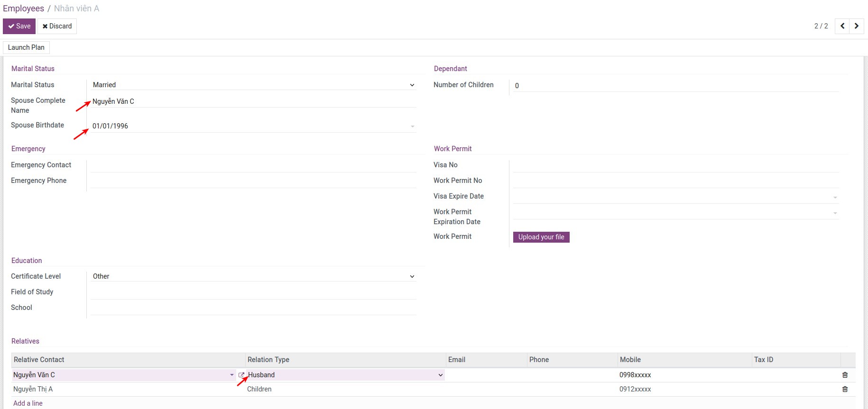Screen dimensions: 868x409
Task: Open the Marital Status dropdown
Action: tap(253, 85)
